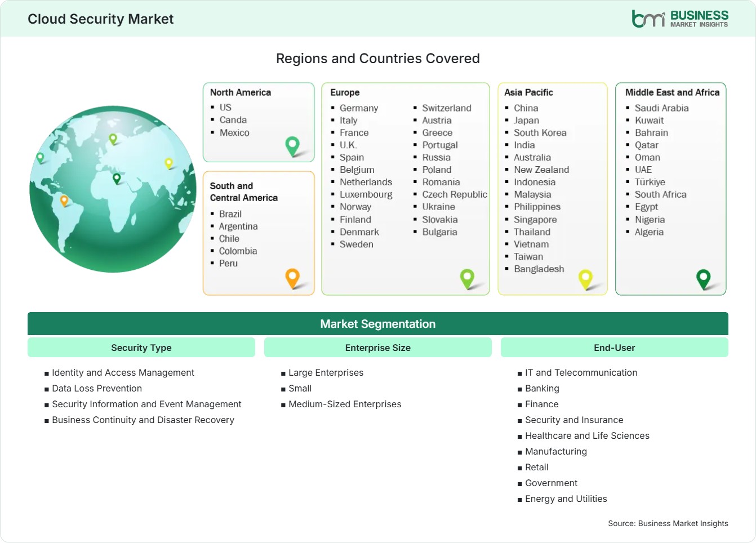Click Energy and Utilities item
The image size is (756, 543).
566,499
